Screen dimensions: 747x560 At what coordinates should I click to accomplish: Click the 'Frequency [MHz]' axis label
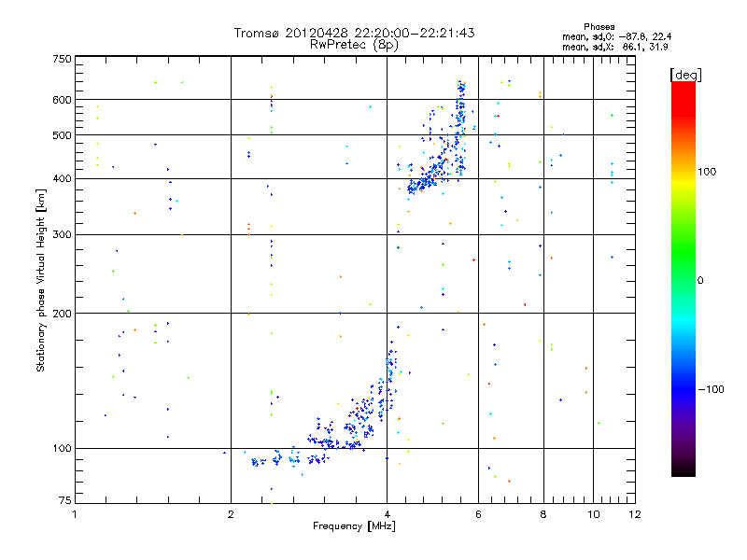[354, 526]
